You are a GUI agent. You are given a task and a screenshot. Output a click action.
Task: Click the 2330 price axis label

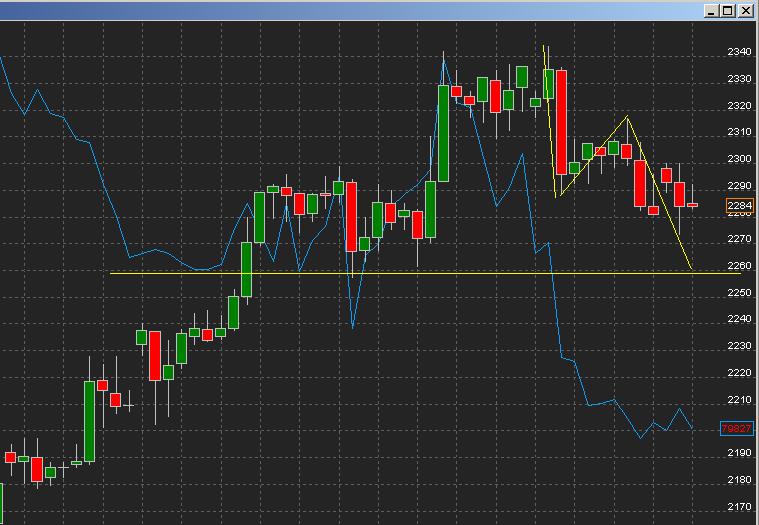739,78
